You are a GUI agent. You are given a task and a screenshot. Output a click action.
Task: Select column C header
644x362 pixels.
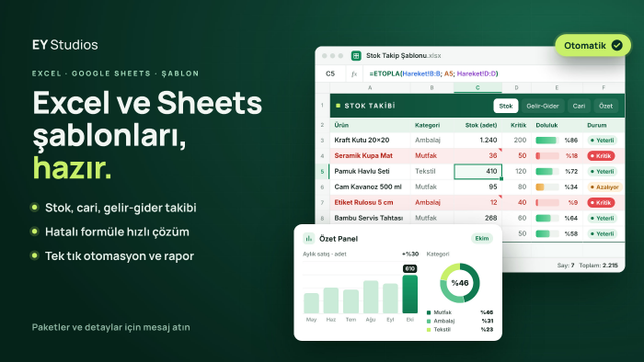477,87
